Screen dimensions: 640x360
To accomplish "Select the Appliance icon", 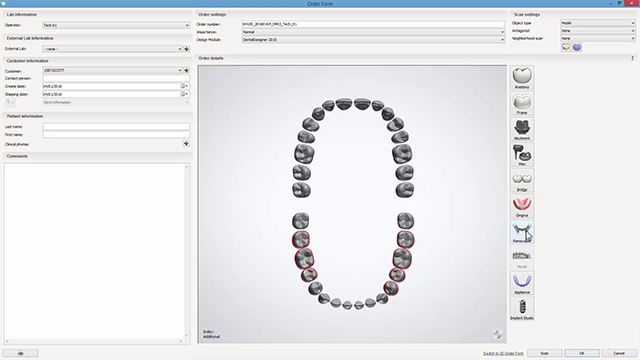I will tap(522, 283).
